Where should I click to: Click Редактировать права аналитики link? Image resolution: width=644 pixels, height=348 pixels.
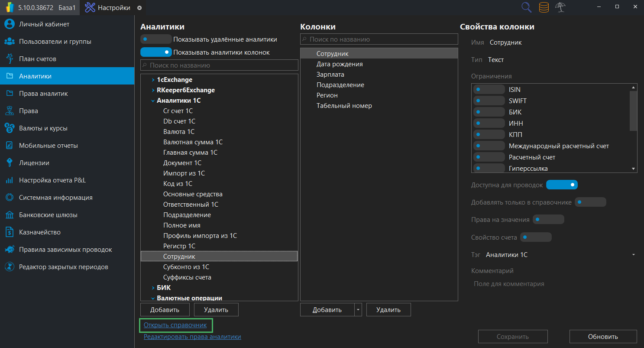pos(192,337)
